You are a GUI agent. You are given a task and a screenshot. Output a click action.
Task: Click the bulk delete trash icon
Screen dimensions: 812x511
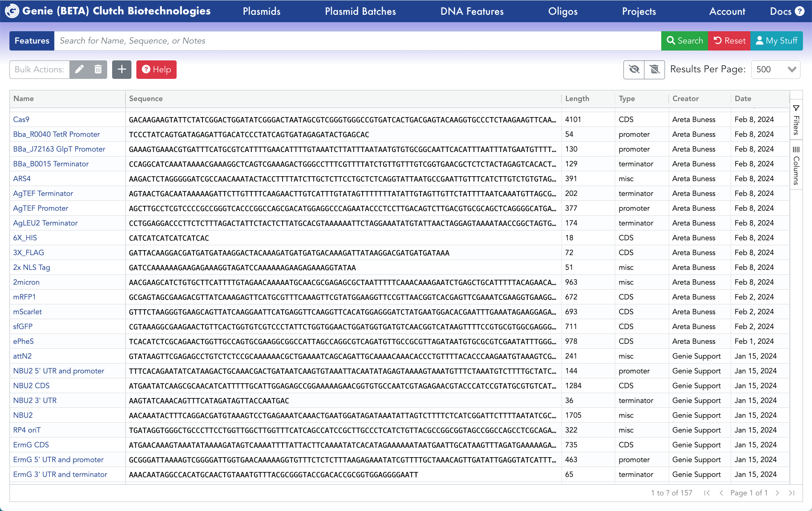point(98,69)
